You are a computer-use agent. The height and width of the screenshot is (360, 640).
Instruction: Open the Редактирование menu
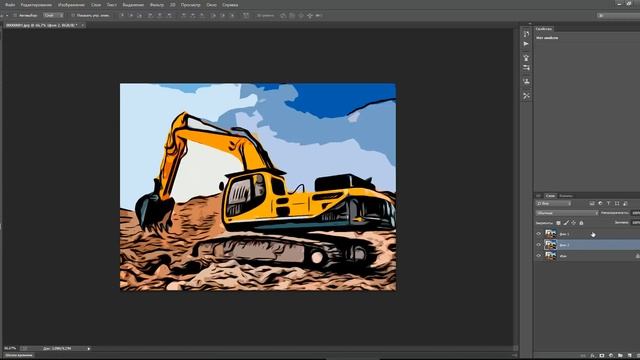[x=36, y=5]
